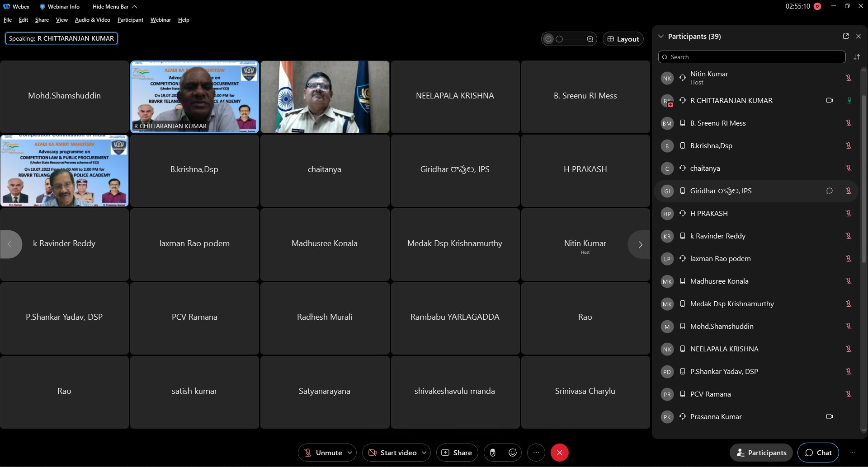
Task: Pop out the Participants panel
Action: (x=846, y=36)
